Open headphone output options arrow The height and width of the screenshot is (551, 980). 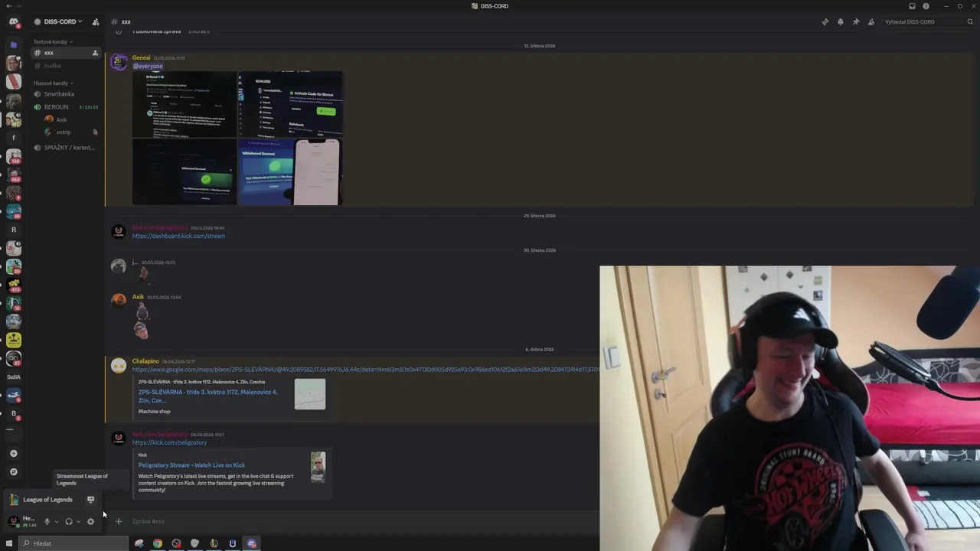point(78,521)
